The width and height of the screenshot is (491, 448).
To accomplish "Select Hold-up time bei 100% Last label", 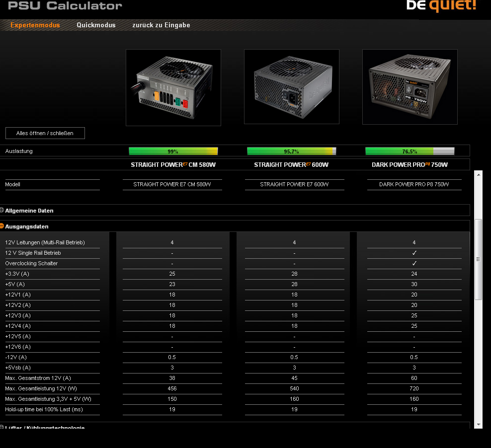I will click(x=44, y=410).
